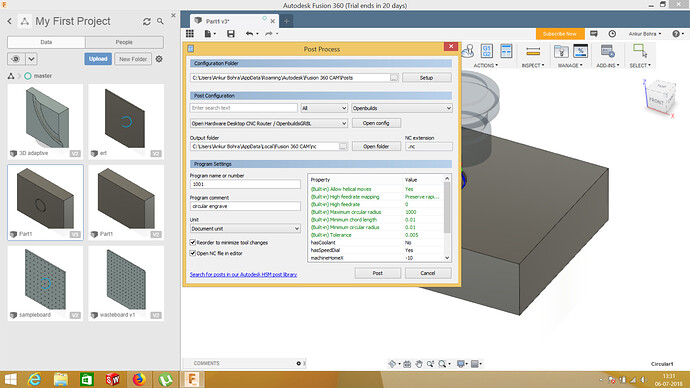Expand the SELECT menu
The image size is (690, 388).
point(640,65)
